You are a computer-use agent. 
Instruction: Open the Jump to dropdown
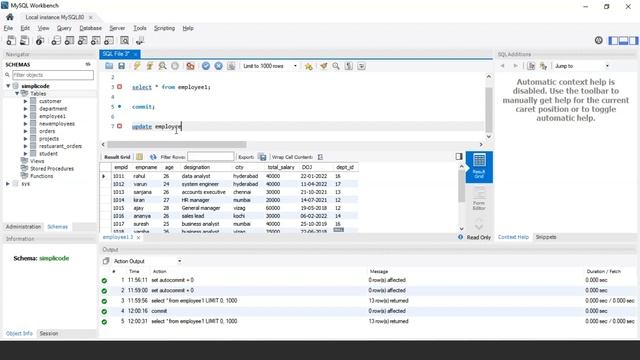tap(582, 66)
